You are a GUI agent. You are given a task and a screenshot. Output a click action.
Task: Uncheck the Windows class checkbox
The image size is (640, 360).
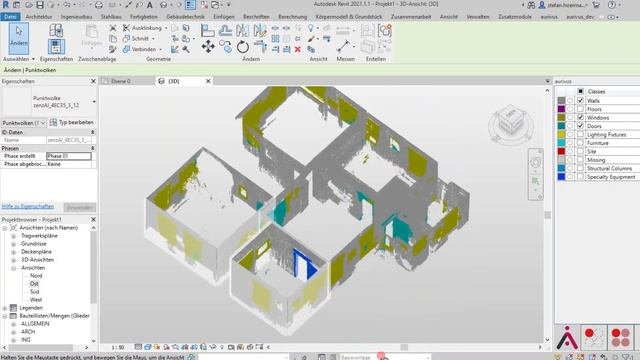coord(580,117)
